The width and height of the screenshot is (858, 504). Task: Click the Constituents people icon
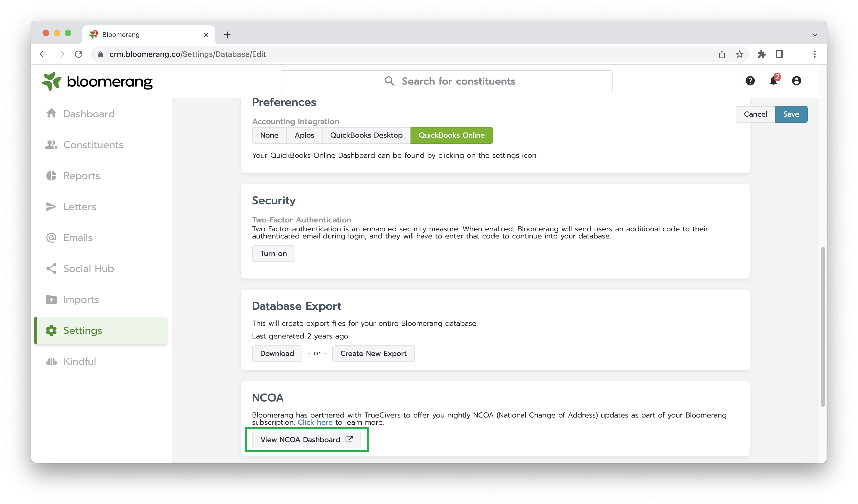click(51, 145)
